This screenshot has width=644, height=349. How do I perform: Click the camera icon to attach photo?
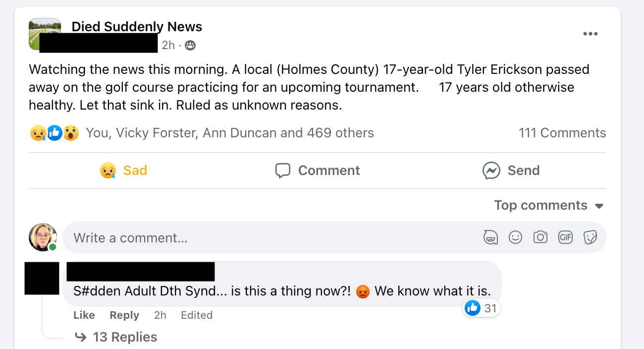[540, 237]
